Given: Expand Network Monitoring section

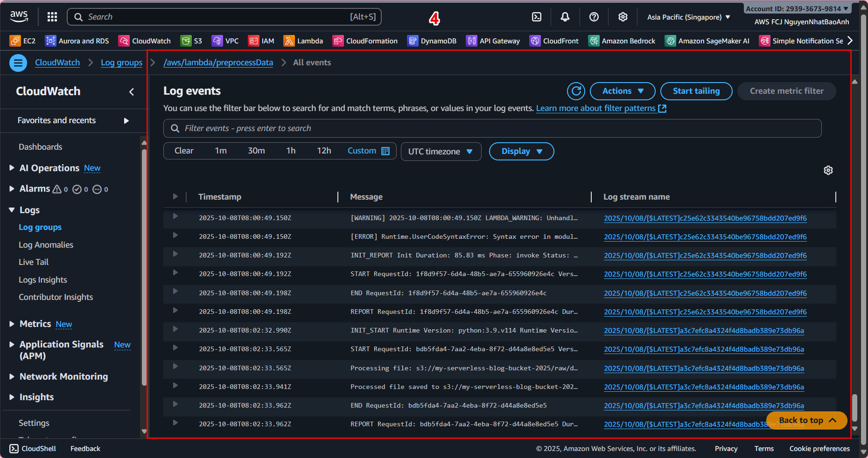Looking at the screenshot, I should (12, 376).
